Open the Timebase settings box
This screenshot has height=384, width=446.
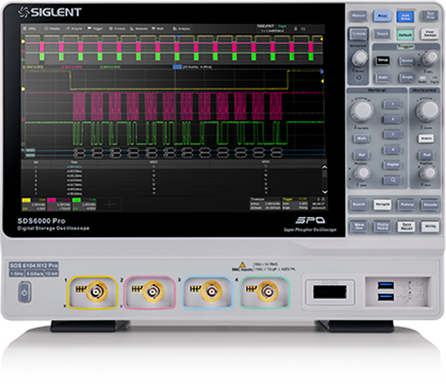[x=265, y=203]
